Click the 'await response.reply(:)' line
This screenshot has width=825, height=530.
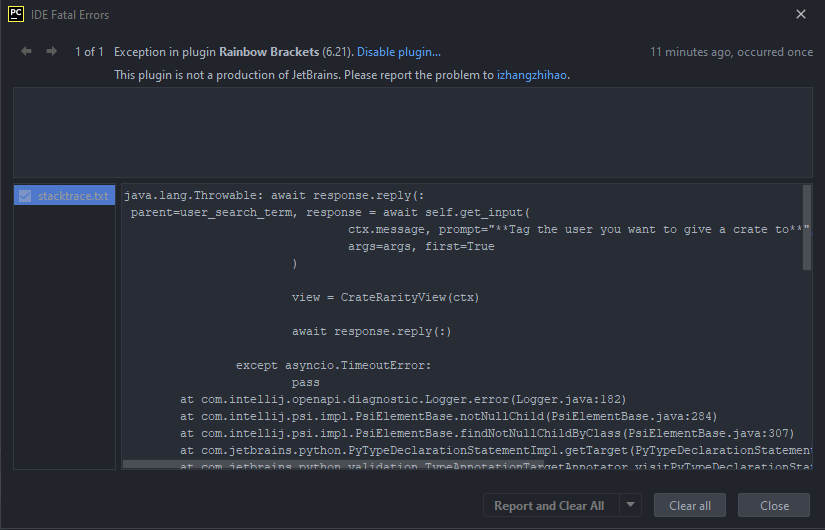[371, 332]
